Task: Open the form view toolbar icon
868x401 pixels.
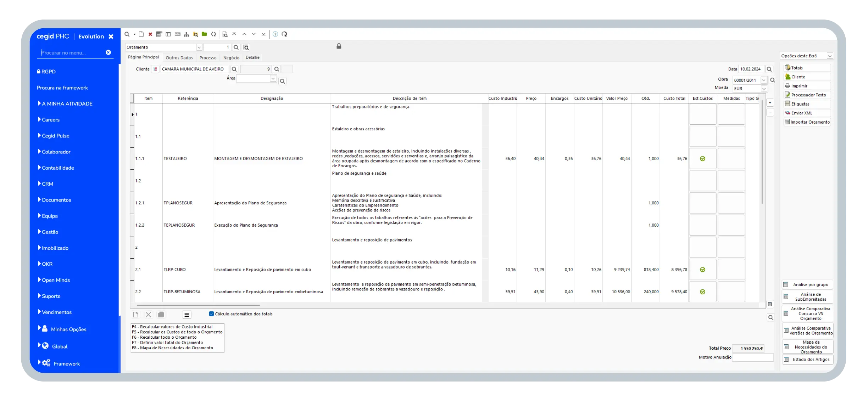Action: pos(159,34)
